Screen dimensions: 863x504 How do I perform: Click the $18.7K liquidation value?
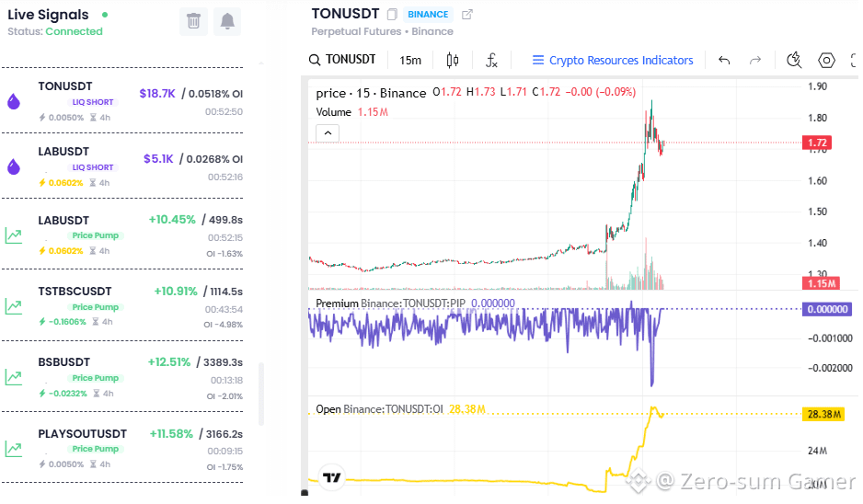pyautogui.click(x=156, y=94)
